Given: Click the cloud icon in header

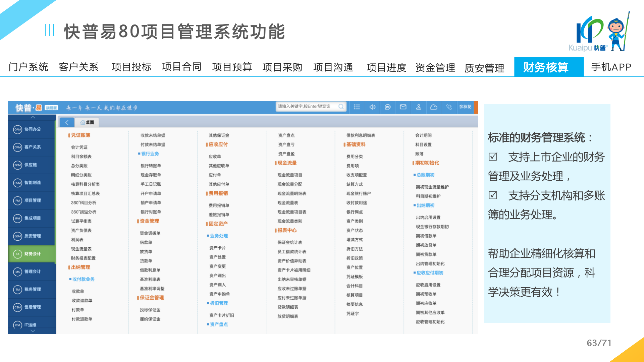Looking at the screenshot, I should point(434,107).
